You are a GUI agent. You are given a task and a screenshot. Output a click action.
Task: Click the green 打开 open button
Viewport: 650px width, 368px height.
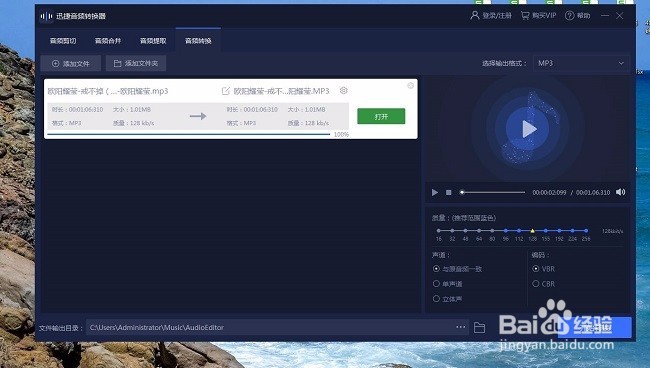[x=381, y=116]
